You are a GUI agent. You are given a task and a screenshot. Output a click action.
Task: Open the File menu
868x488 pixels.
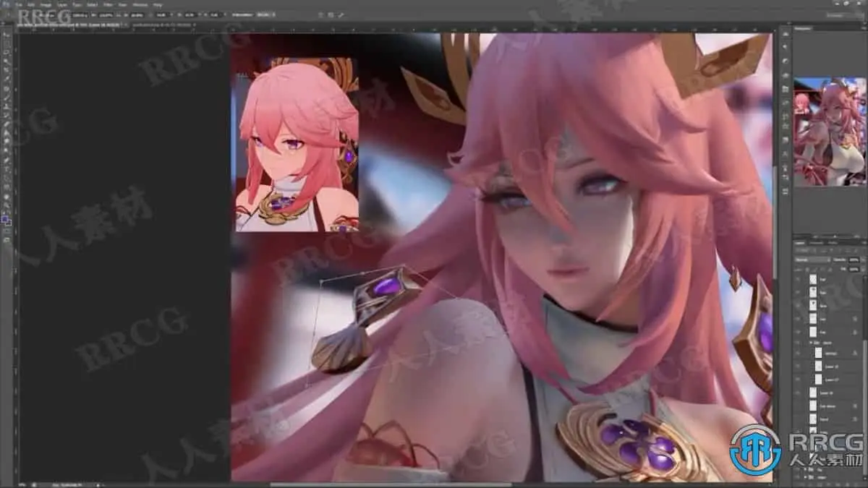[x=20, y=4]
